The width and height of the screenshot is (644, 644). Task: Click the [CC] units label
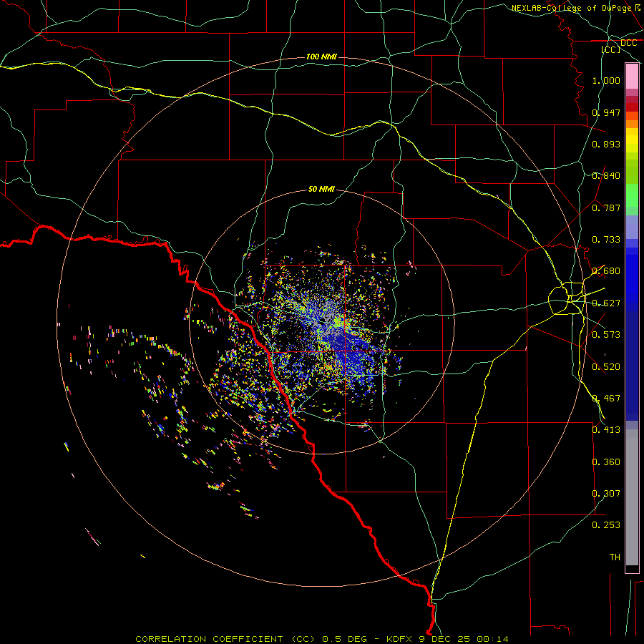(611, 49)
